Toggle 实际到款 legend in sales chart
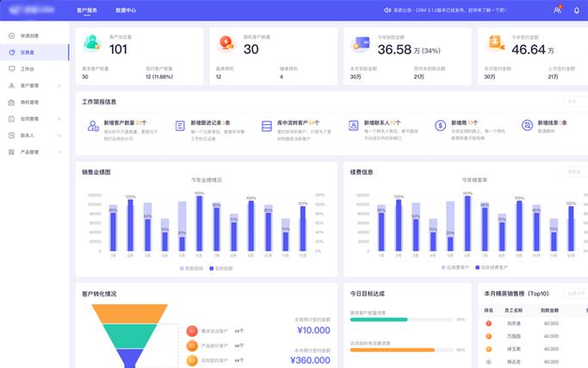588x368 pixels. point(221,268)
